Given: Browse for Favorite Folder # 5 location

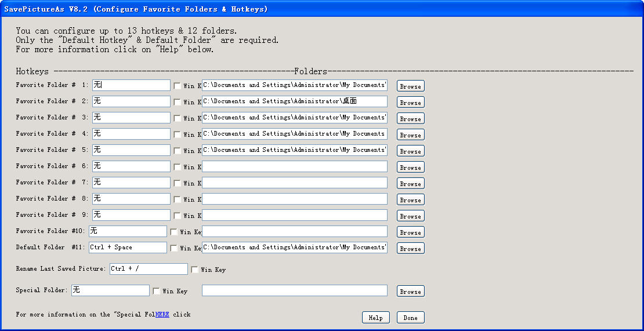Looking at the screenshot, I should click(410, 151).
